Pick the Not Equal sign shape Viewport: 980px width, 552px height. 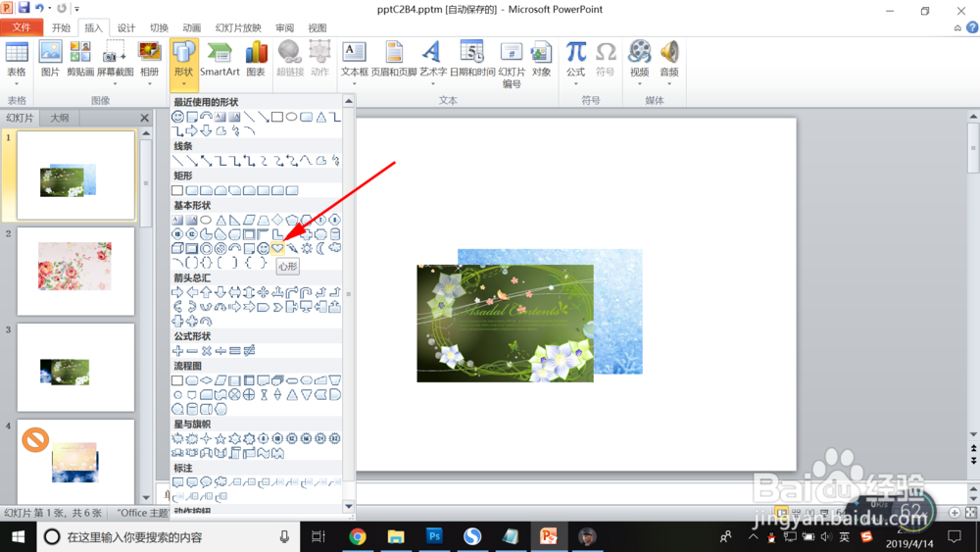coord(249,351)
